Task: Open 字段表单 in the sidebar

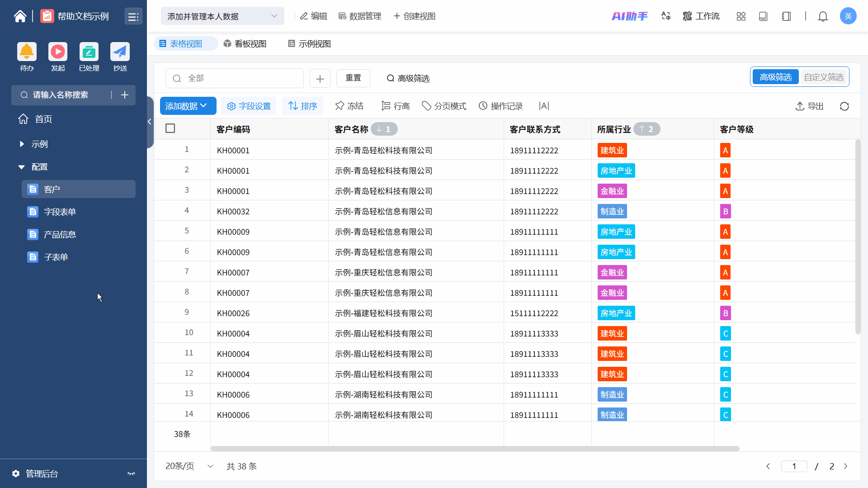Action: point(79,212)
